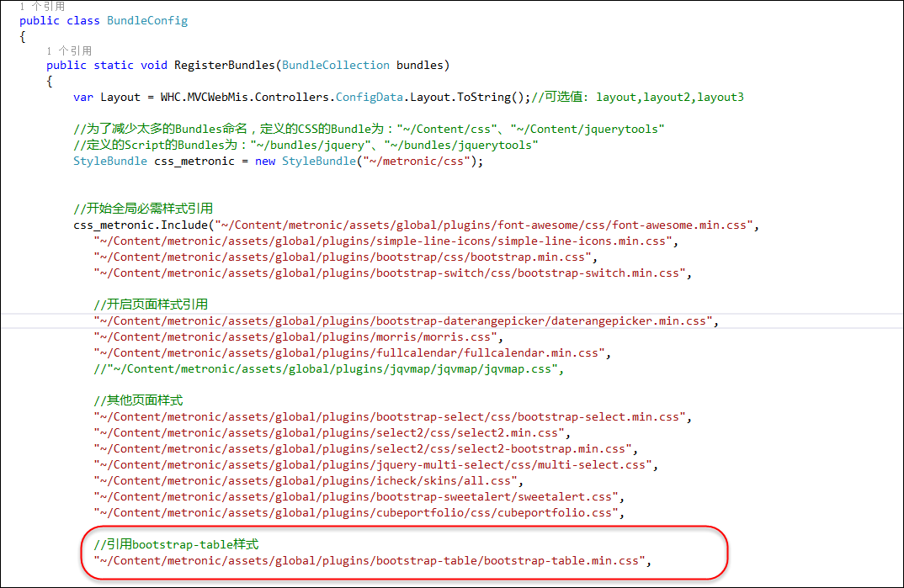This screenshot has height=588, width=904.
Task: Click the cubeportfolio.css path string
Action: pyautogui.click(x=358, y=513)
